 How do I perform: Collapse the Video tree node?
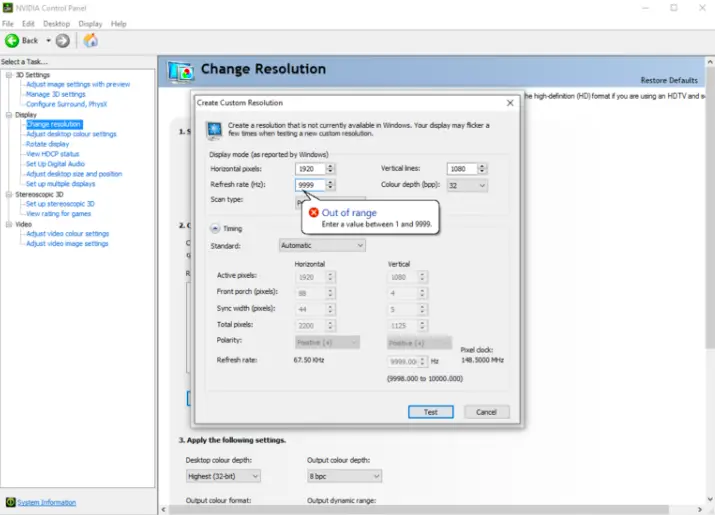[9, 224]
